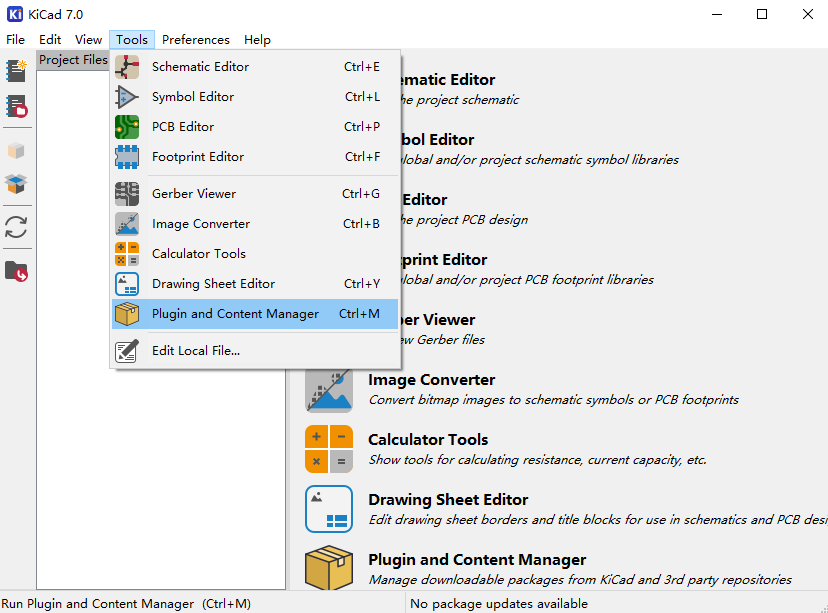Launch Calculator Tools from the large launcher icon

tap(329, 449)
